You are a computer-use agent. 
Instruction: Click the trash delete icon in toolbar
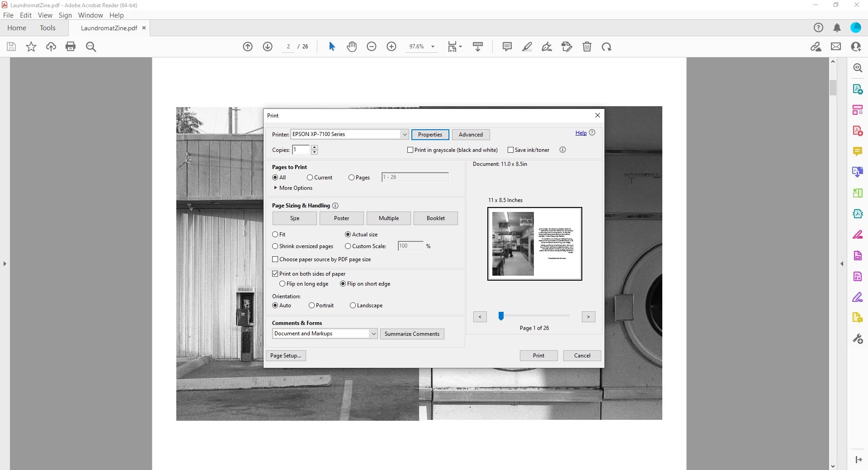[587, 47]
